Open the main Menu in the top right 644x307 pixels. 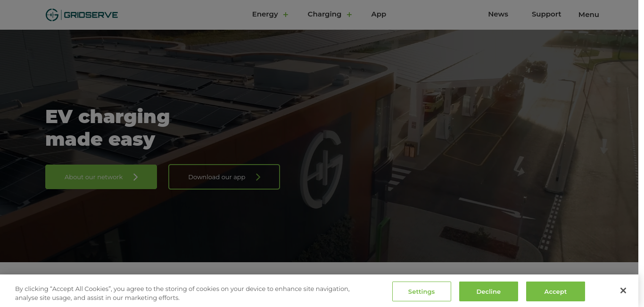588,15
